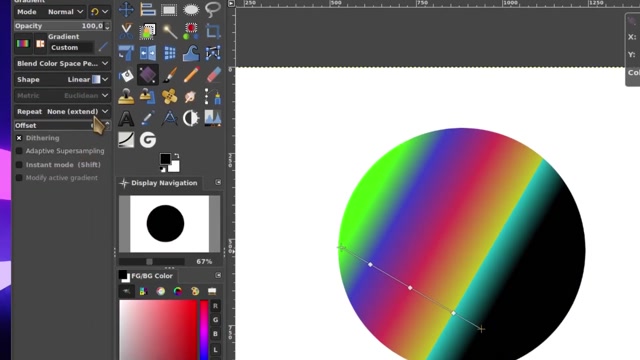
Task: Open the Mode Normal dropdown
Action: 50,12
